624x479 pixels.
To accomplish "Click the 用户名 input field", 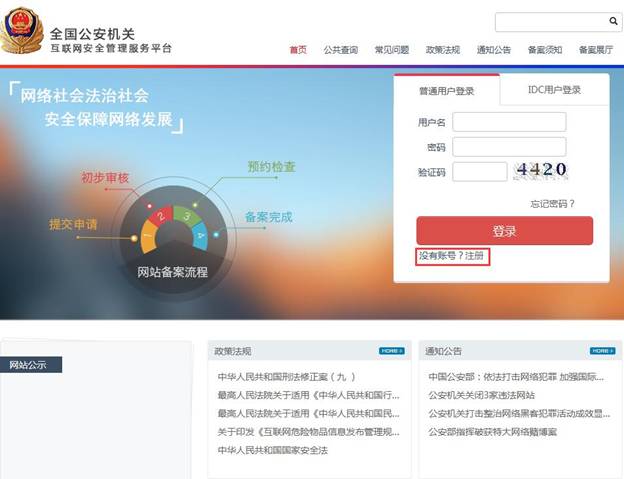I will (x=509, y=122).
